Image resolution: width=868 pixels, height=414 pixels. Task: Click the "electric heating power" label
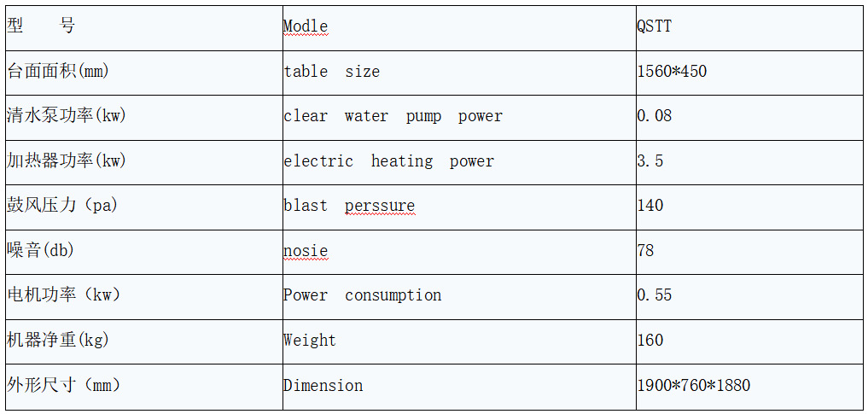coord(388,161)
